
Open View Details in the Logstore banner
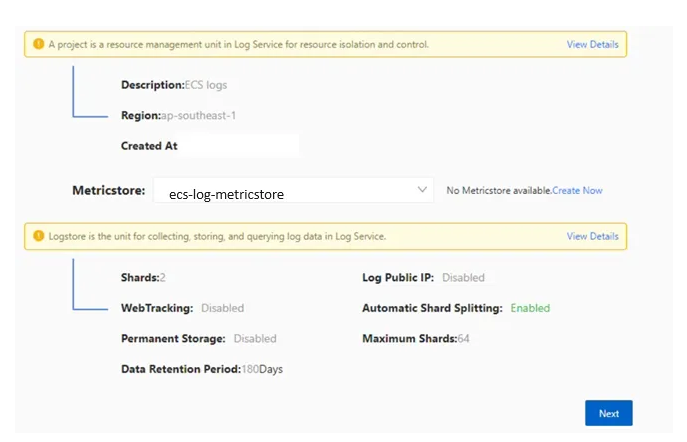[x=592, y=236]
